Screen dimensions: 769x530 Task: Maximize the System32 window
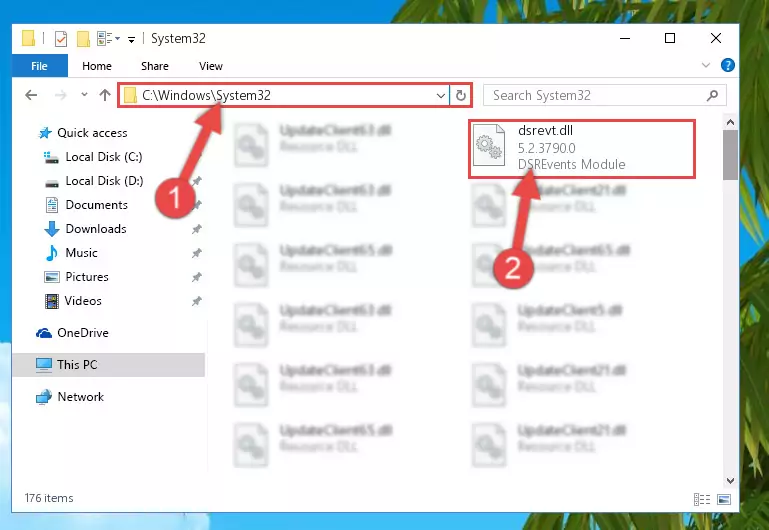point(669,38)
